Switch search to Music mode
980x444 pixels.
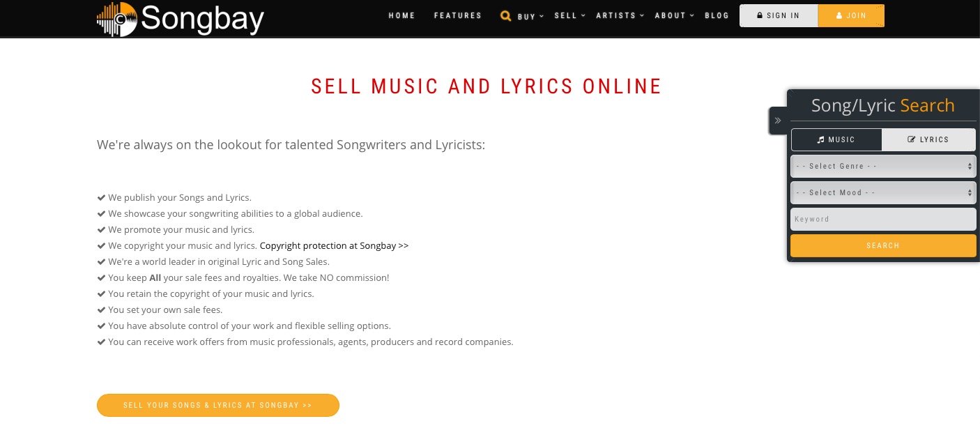point(836,139)
